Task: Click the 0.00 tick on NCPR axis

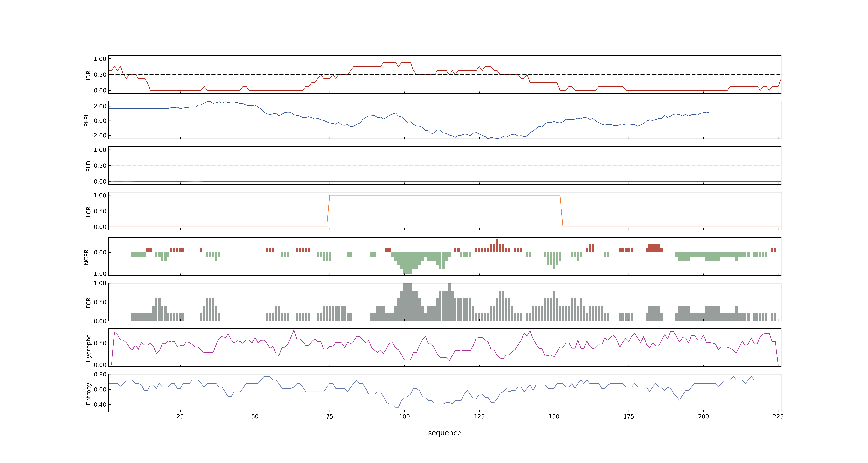Action: pyautogui.click(x=100, y=252)
